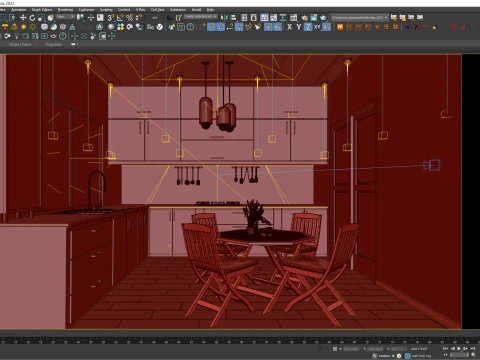The width and height of the screenshot is (480, 360).
Task: Toggle 3D Snaps on
Action: click(x=111, y=17)
